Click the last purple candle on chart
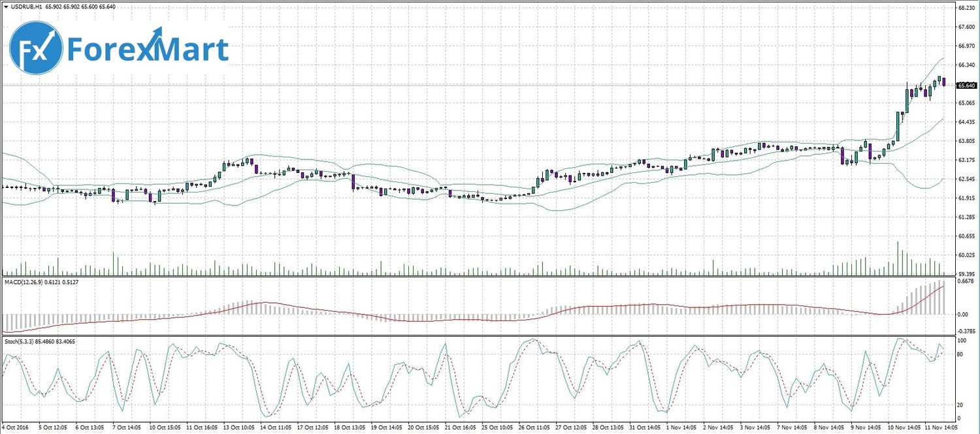The image size is (980, 434). pos(943,82)
